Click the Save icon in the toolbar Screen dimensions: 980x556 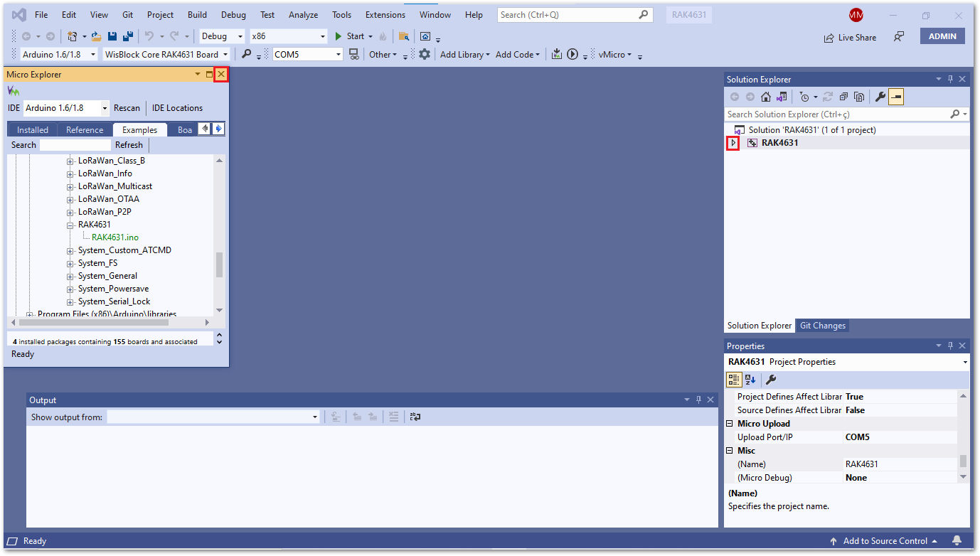[112, 36]
